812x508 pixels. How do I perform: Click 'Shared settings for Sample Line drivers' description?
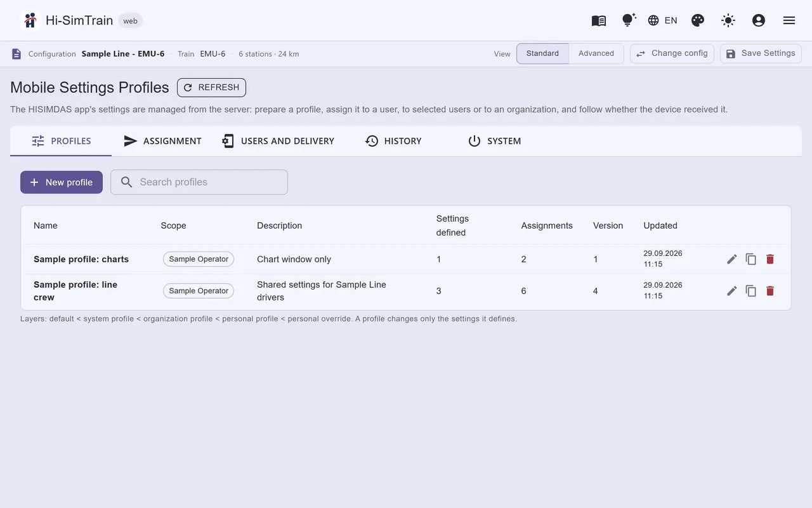pyautogui.click(x=322, y=291)
